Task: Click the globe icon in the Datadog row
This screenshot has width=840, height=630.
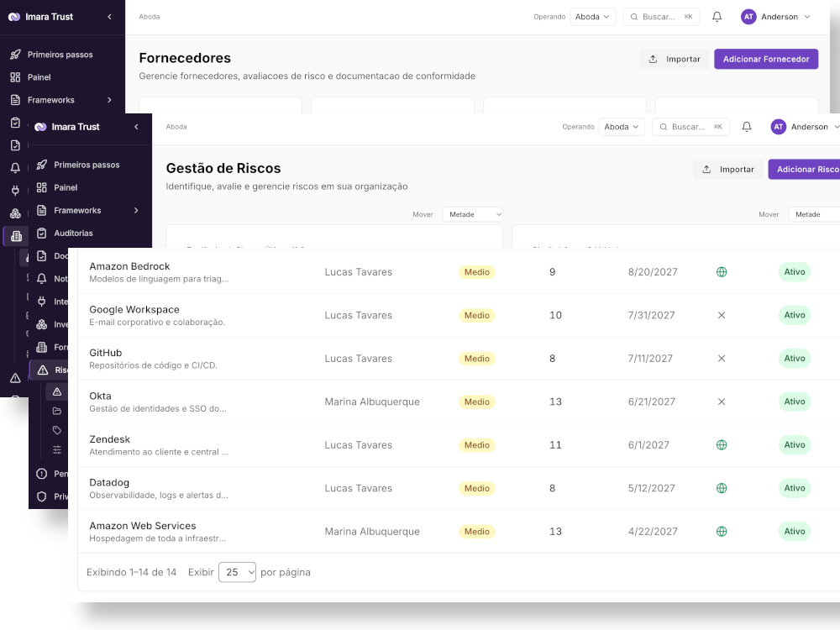Action: [722, 488]
